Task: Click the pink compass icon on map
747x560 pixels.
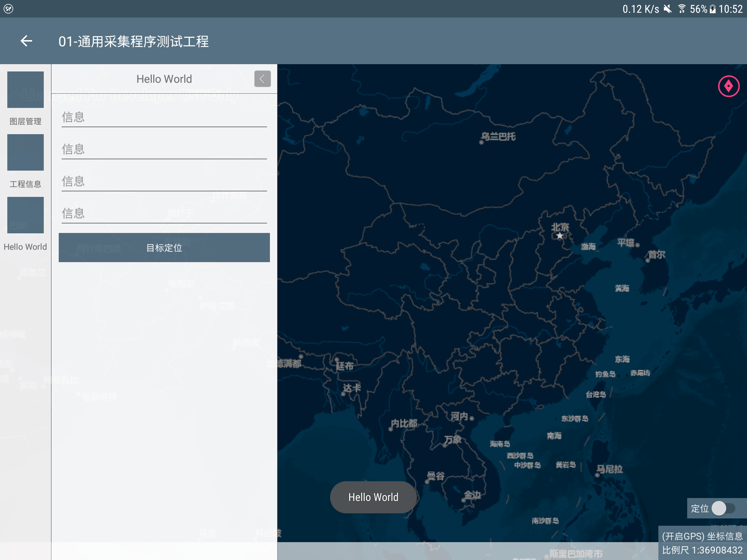Action: pyautogui.click(x=728, y=86)
